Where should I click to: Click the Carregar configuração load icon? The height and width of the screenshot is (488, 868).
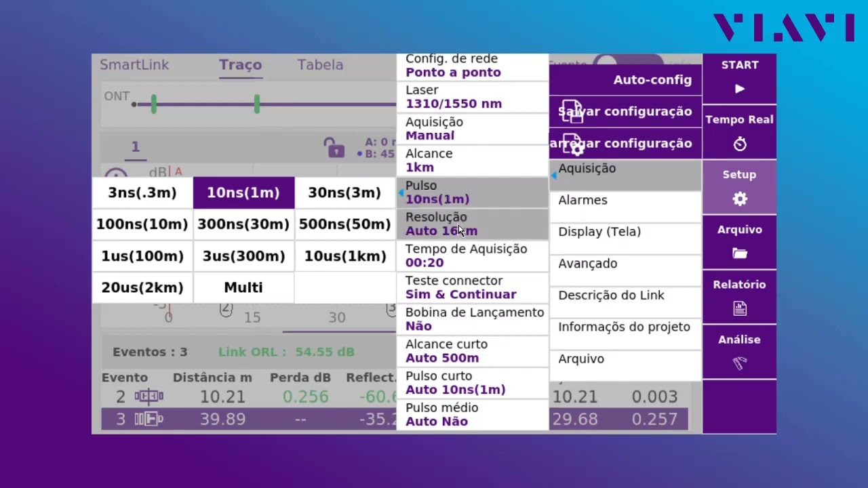click(572, 144)
